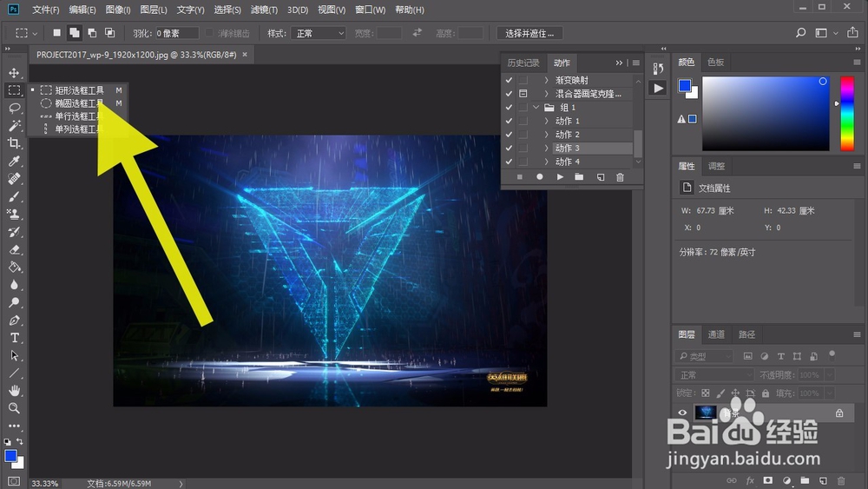Open the 文件(F) menu
The image size is (868, 489).
point(46,10)
